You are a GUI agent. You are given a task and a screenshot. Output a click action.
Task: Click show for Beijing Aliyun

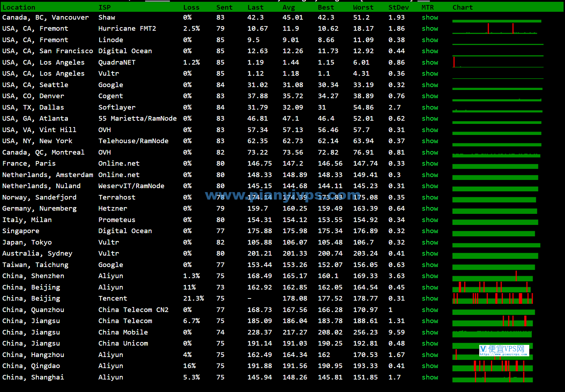[x=430, y=287]
